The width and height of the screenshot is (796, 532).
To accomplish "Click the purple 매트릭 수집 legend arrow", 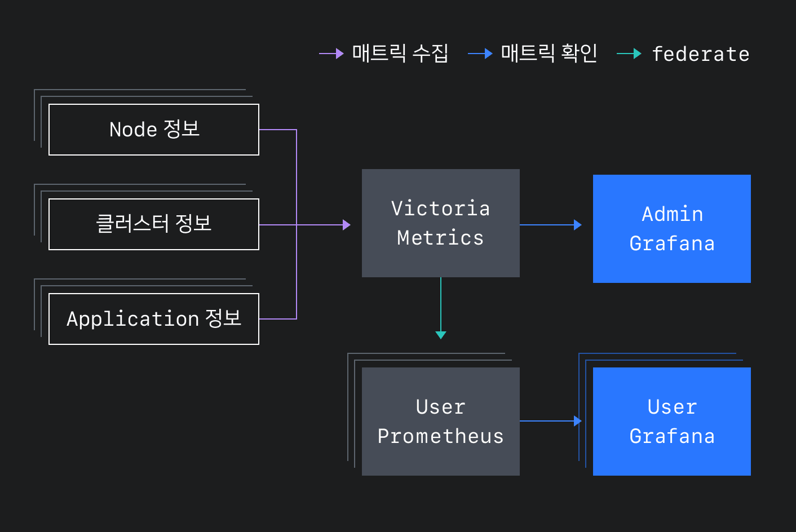I will [x=331, y=54].
